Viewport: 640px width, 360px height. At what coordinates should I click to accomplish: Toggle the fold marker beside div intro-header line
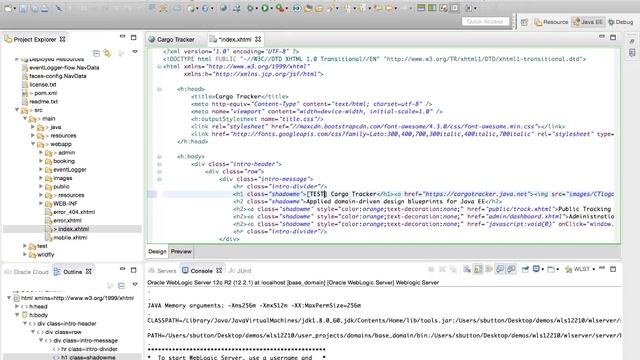click(x=160, y=164)
